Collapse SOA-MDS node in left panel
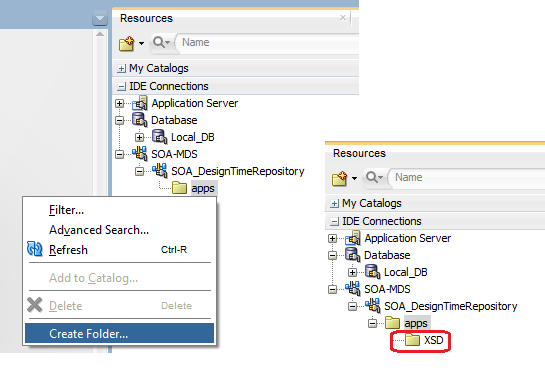Screen dimensions: 545x387 [x=119, y=154]
